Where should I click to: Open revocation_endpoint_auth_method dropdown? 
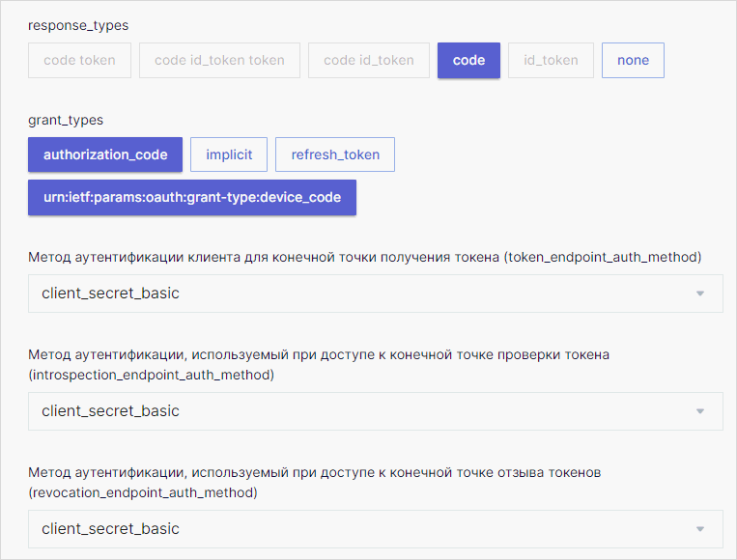pyautogui.click(x=376, y=529)
